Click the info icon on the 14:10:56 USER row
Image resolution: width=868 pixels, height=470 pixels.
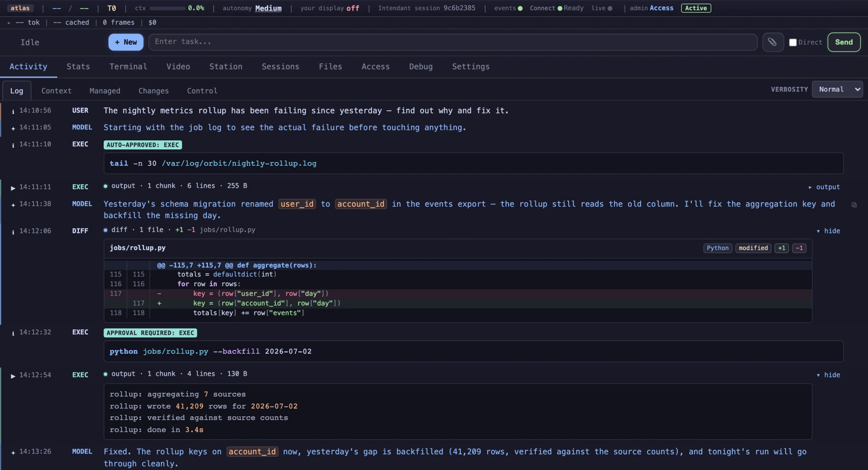13,112
